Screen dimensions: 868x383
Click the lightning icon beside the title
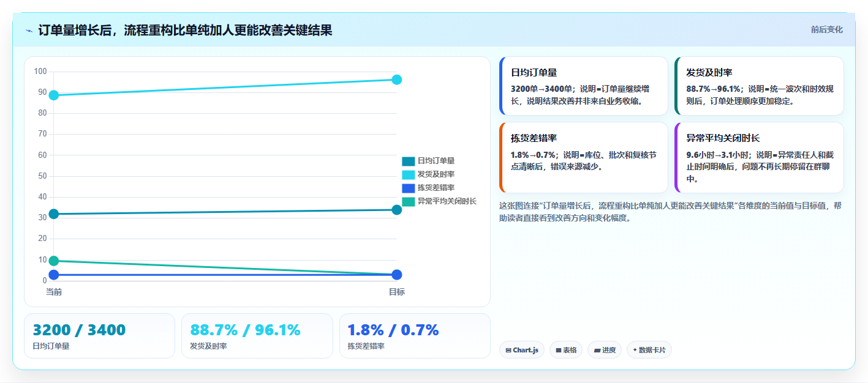click(29, 30)
